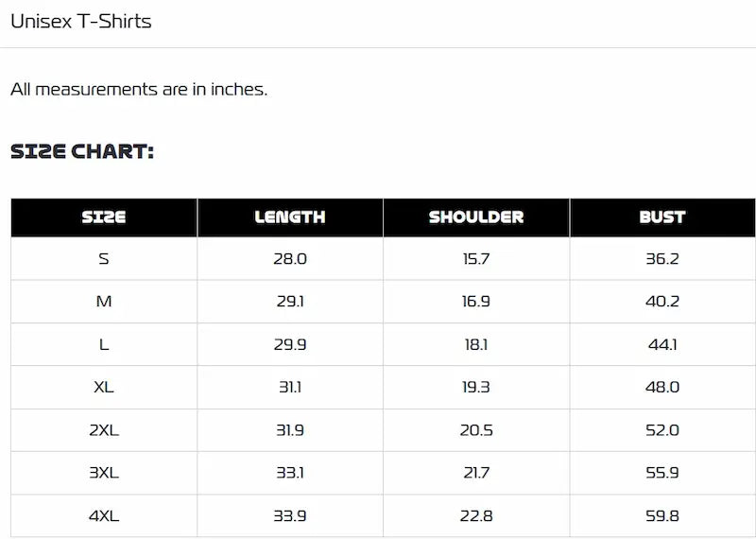
Task: Click the SIZE CHART title
Action: click(82, 151)
